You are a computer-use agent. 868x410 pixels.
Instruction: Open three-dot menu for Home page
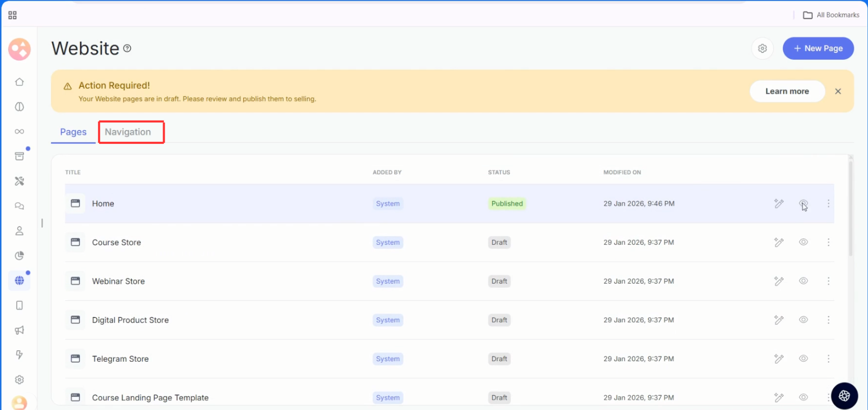pos(828,204)
